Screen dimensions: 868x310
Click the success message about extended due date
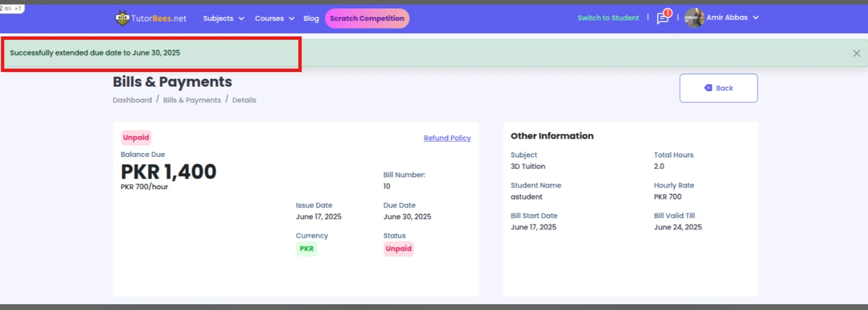click(95, 53)
